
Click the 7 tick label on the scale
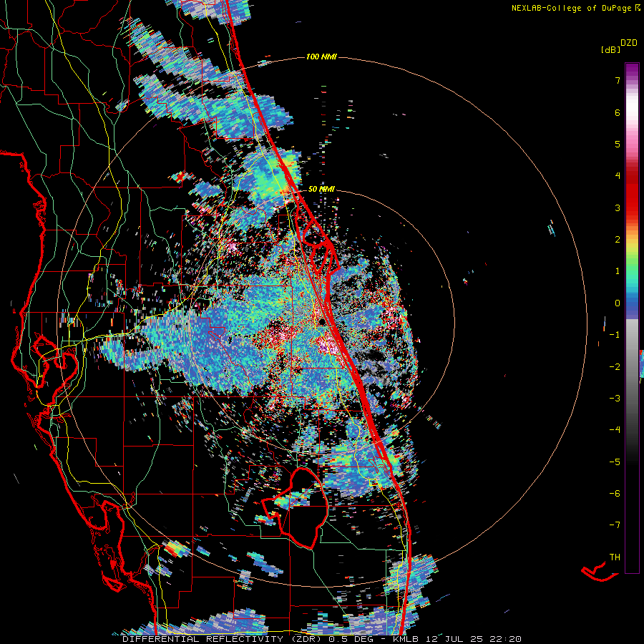tap(618, 80)
